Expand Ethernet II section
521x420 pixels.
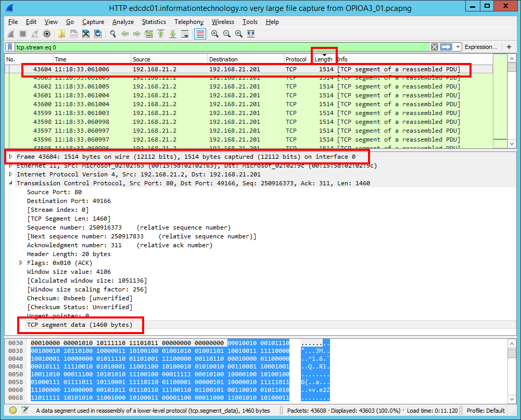pos(10,166)
